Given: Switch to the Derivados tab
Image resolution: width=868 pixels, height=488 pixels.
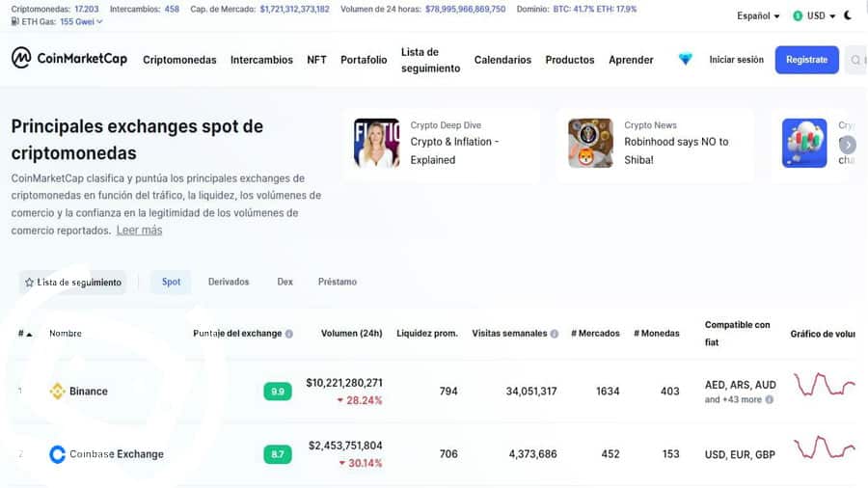Looking at the screenshot, I should tap(229, 282).
